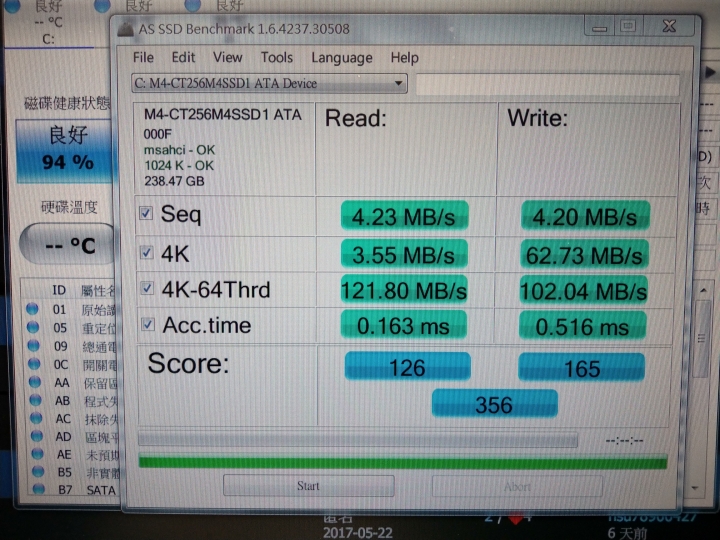Click the blue status icon for attribute B5

[38, 471]
